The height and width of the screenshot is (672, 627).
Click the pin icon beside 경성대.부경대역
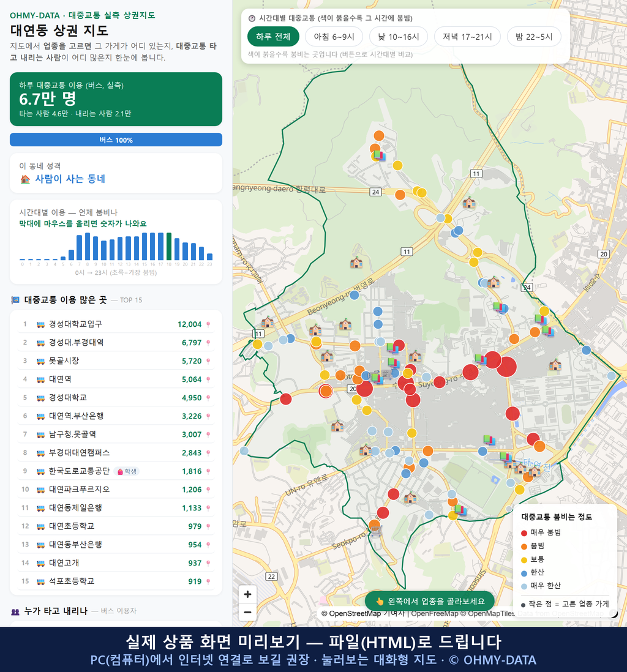(208, 343)
